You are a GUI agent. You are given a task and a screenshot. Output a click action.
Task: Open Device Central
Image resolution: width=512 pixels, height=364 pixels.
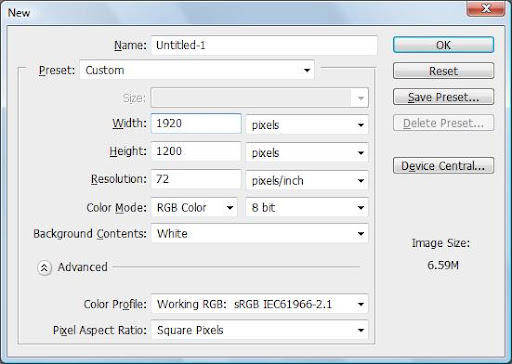click(x=443, y=166)
